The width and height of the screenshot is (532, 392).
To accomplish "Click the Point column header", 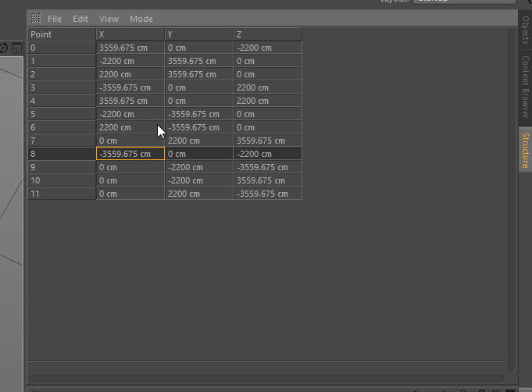I will (62, 34).
